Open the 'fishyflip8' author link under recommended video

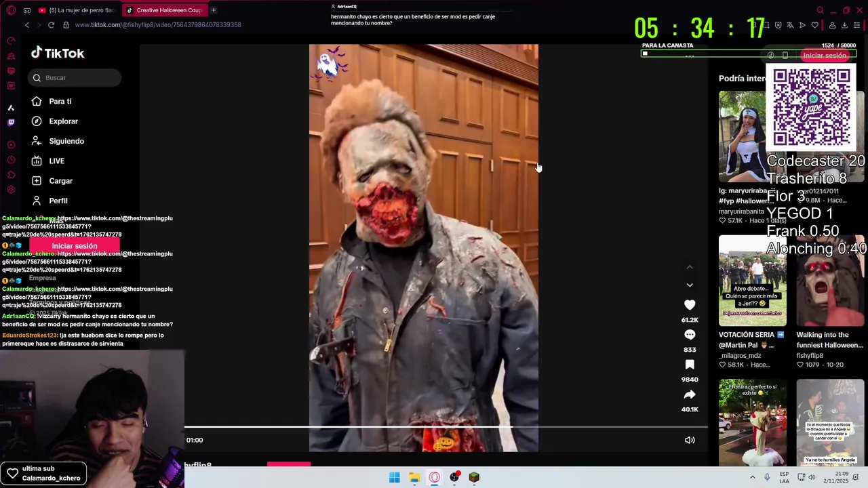point(810,356)
